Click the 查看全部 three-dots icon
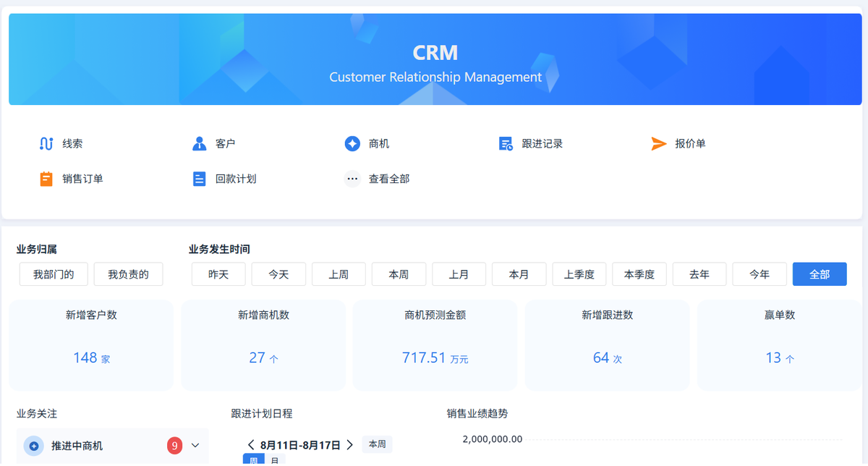The width and height of the screenshot is (868, 466). point(352,178)
